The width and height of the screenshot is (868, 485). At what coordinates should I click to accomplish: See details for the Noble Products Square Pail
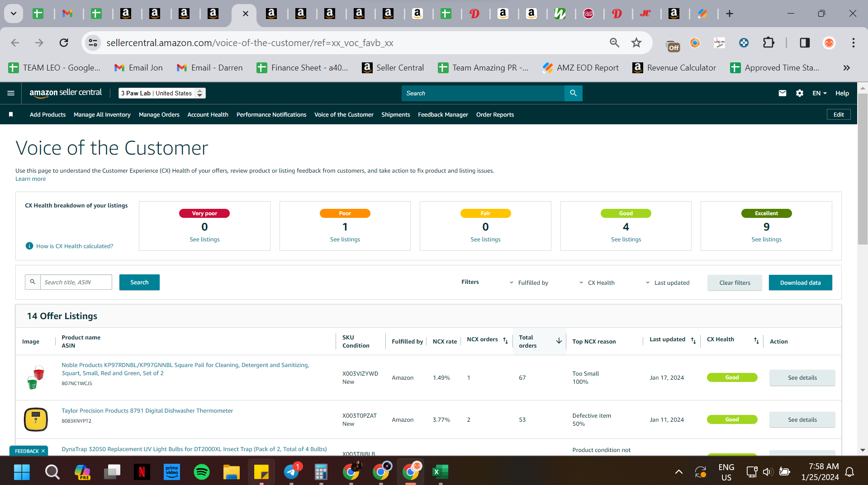[x=802, y=377]
